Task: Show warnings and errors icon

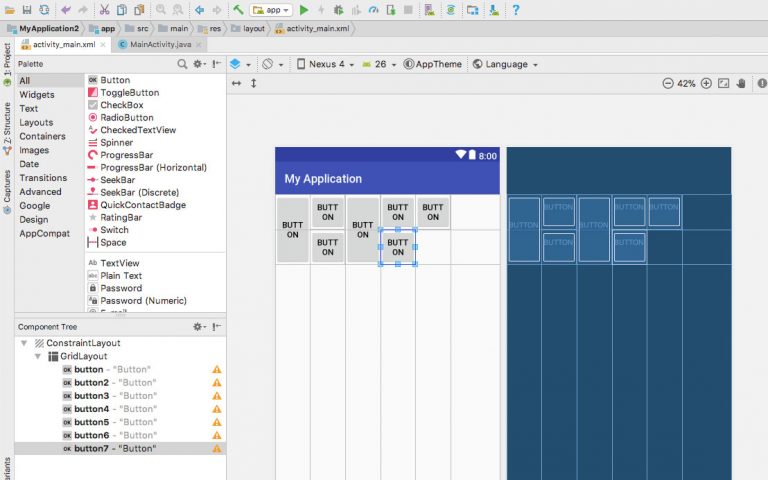Action: tap(762, 83)
